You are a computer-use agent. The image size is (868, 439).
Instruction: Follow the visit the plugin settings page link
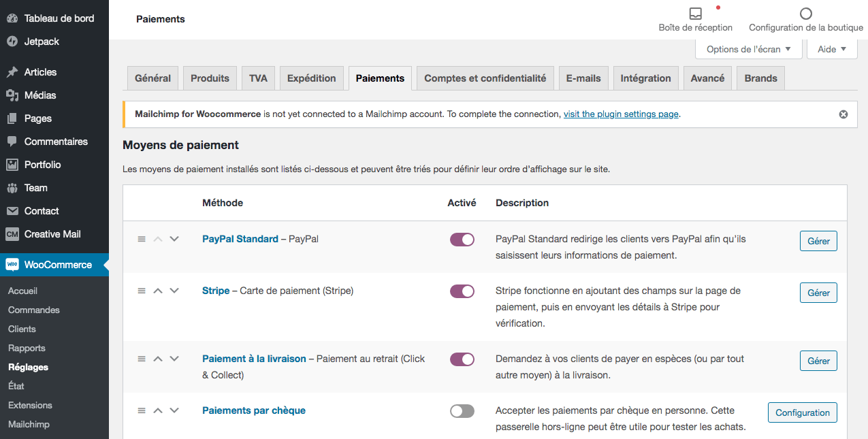click(x=621, y=114)
